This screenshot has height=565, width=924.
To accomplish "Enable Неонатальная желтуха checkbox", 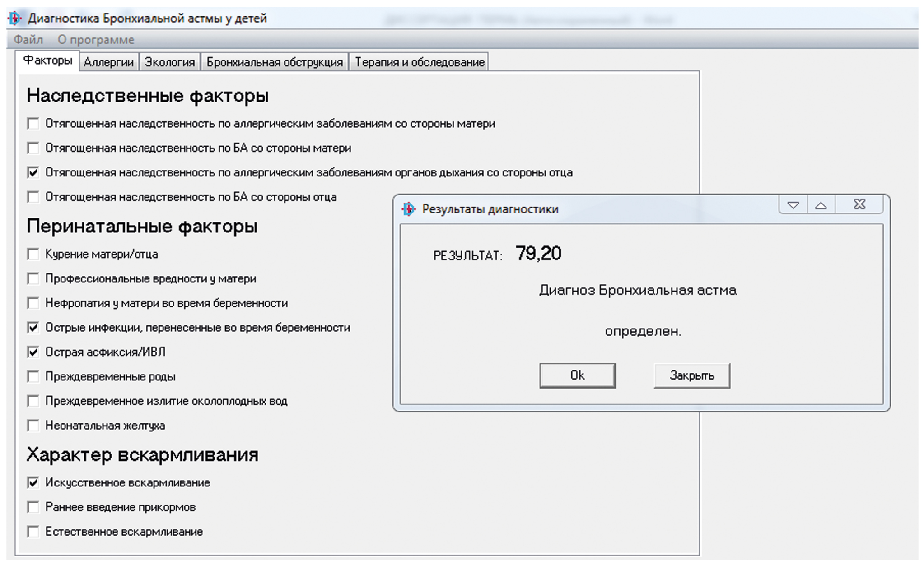I will click(x=33, y=426).
